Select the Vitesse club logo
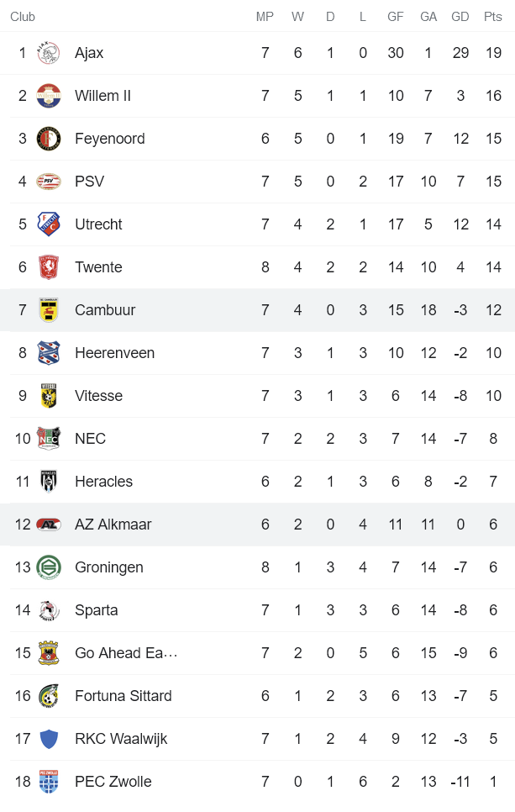This screenshot has width=515, height=812. coord(49,395)
